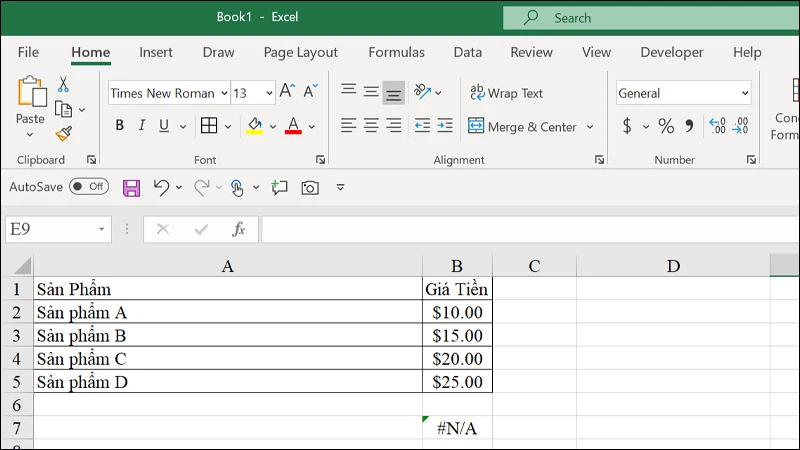Screen dimensions: 800x450
Task: Center text horizontally
Action: (371, 125)
